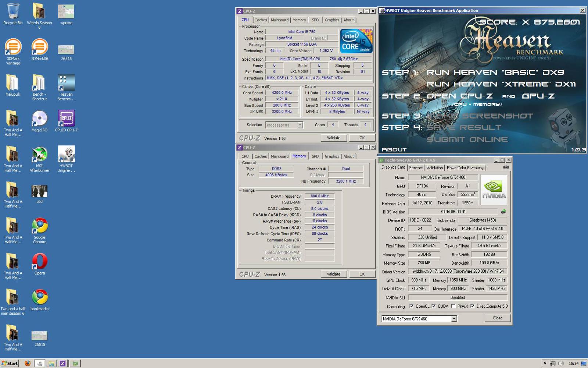
Task: Click Run Heaven "Basic" DX9 in HWBOT
Action: click(495, 72)
